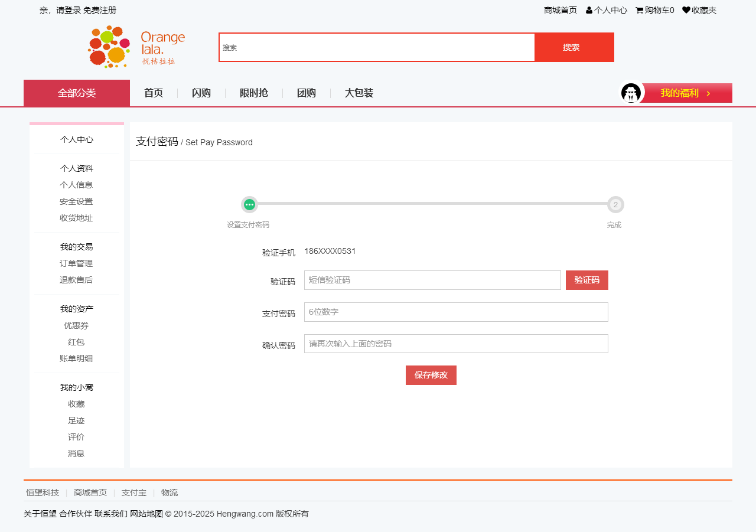Open personal center via user icon
756x532 pixels.
coord(589,10)
